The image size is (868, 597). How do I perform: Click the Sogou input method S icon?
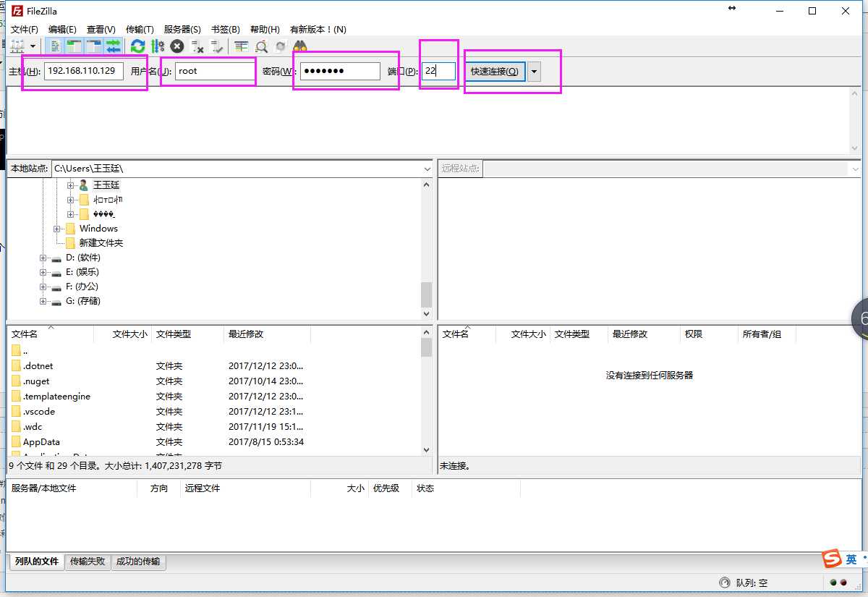[x=832, y=559]
